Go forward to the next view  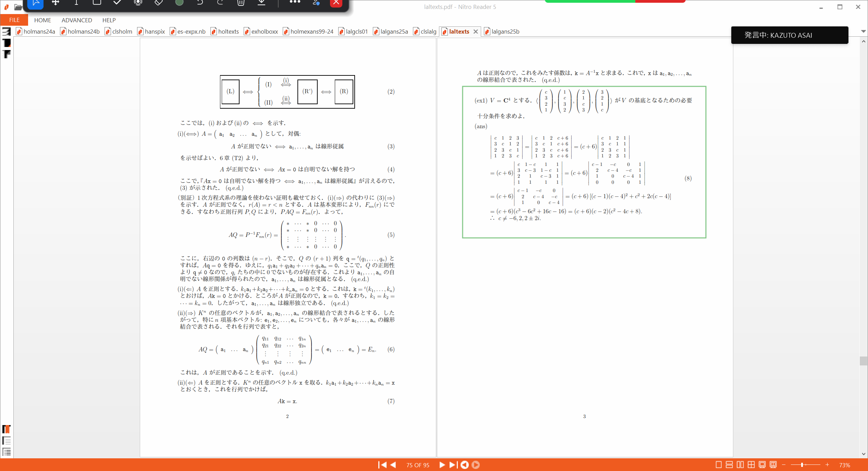pos(476,465)
